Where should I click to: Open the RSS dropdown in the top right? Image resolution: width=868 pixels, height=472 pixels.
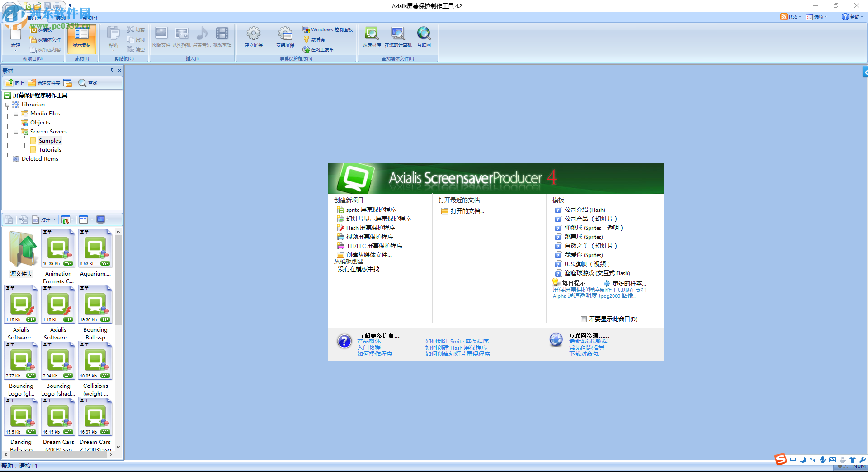[790, 17]
